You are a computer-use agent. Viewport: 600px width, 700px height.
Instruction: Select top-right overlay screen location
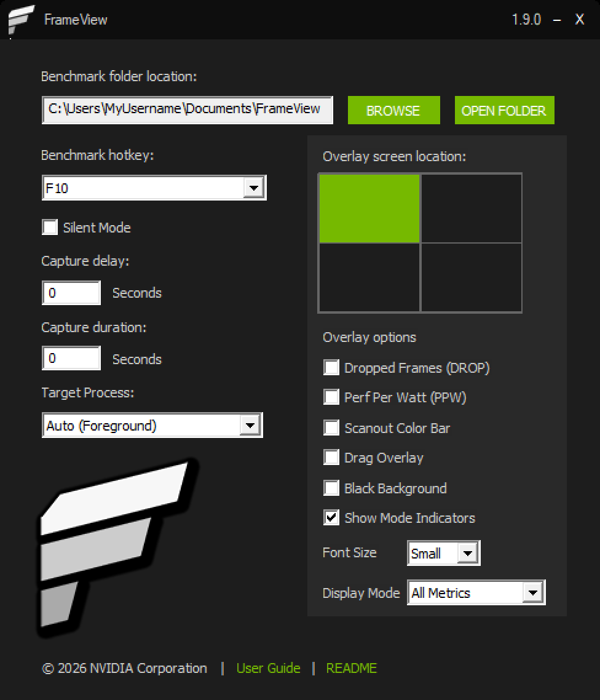pyautogui.click(x=472, y=209)
